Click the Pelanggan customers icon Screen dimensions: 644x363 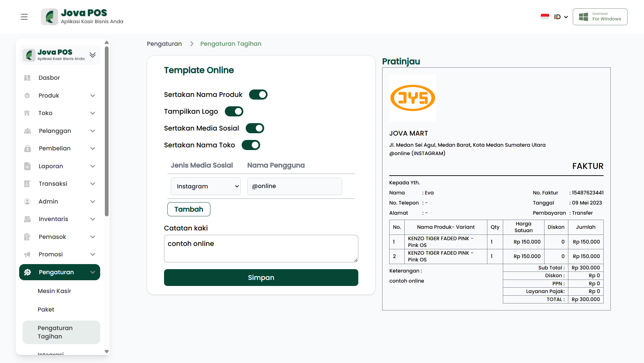27,131
